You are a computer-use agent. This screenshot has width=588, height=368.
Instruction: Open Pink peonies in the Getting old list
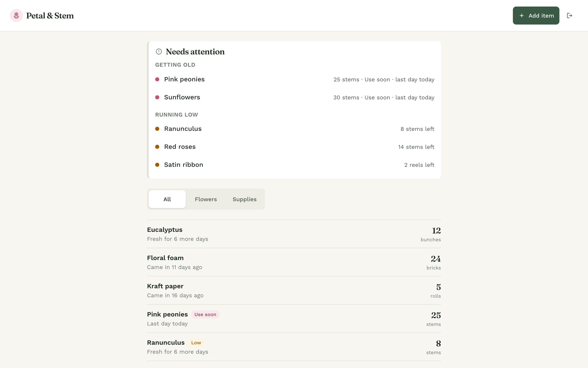pos(294,79)
